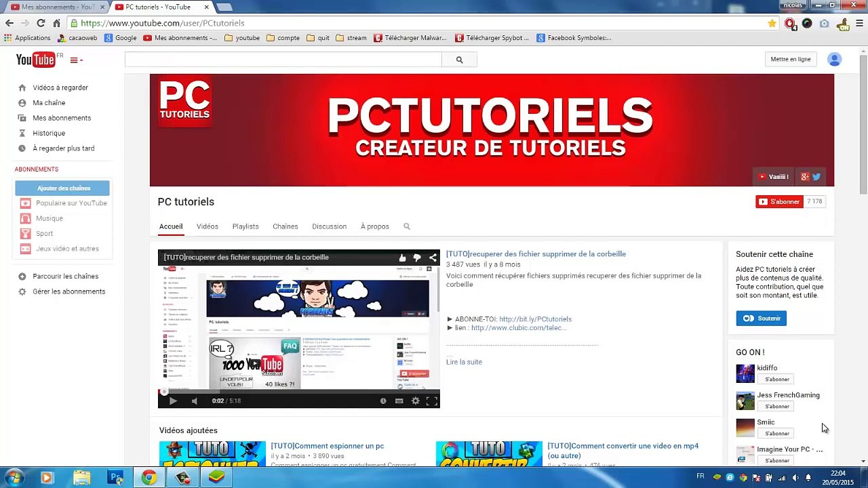This screenshot has width=868, height=488.
Task: Click the Vasiiii YouTube banner link
Action: pyautogui.click(x=774, y=177)
